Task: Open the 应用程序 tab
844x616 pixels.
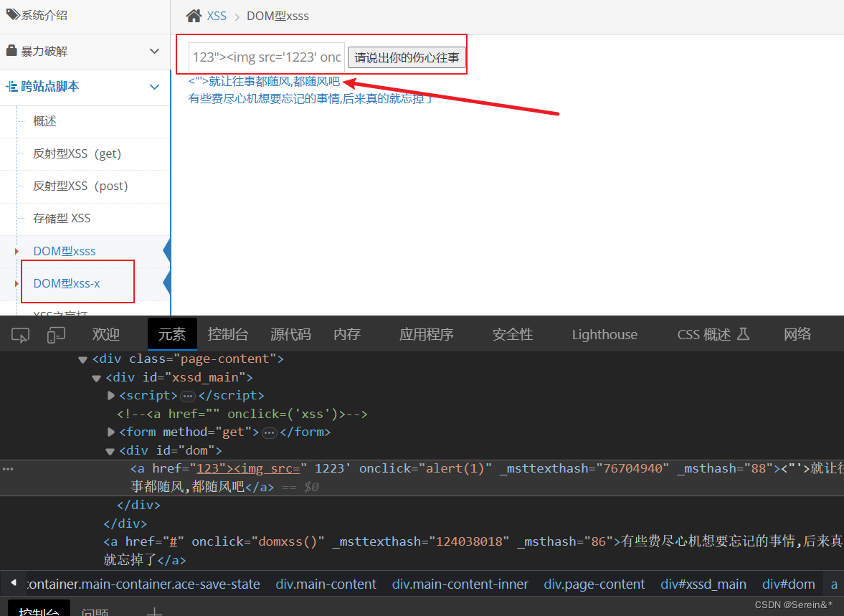Action: 427,334
